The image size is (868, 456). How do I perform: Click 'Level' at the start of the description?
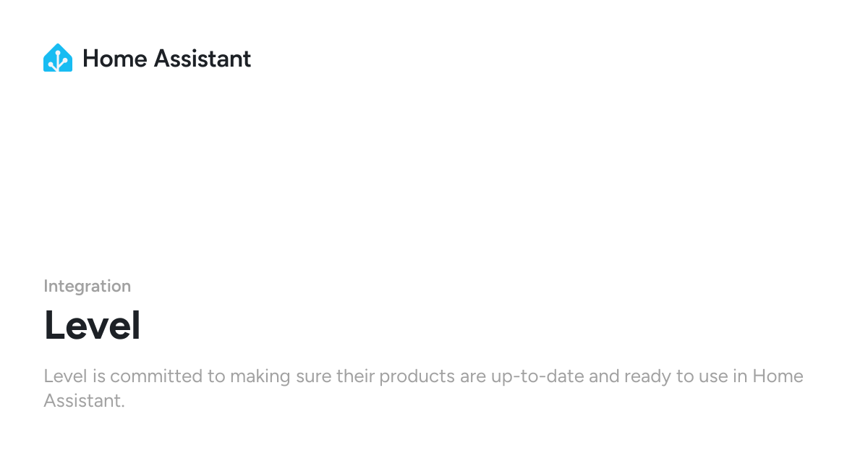pos(64,376)
